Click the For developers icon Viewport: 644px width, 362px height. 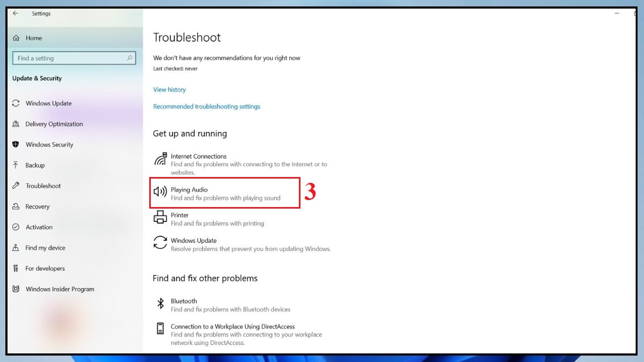click(x=16, y=268)
